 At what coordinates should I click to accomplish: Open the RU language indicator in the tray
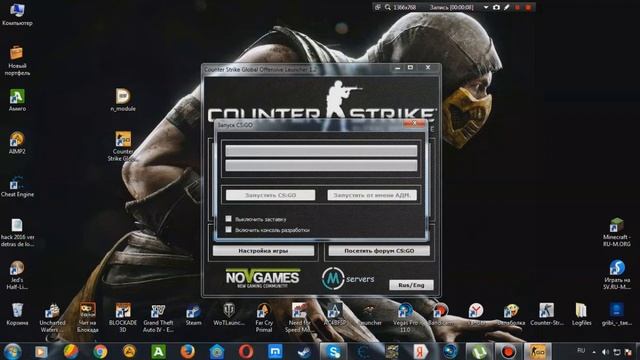tap(581, 351)
